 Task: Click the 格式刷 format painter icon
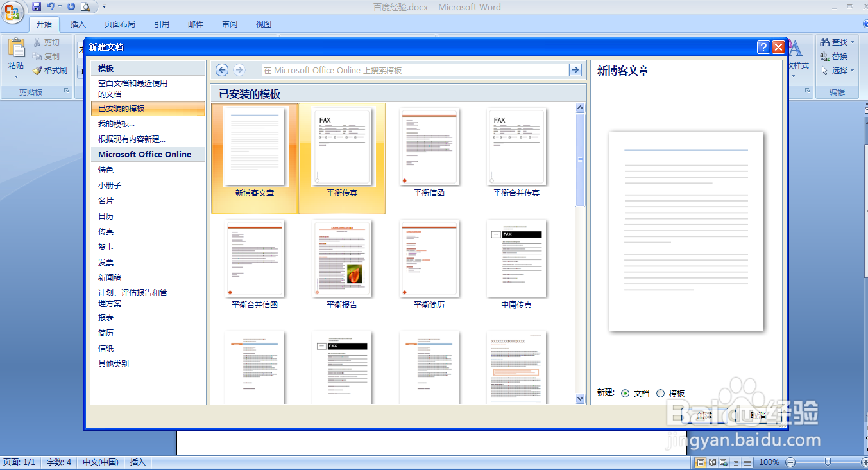pyautogui.click(x=37, y=71)
